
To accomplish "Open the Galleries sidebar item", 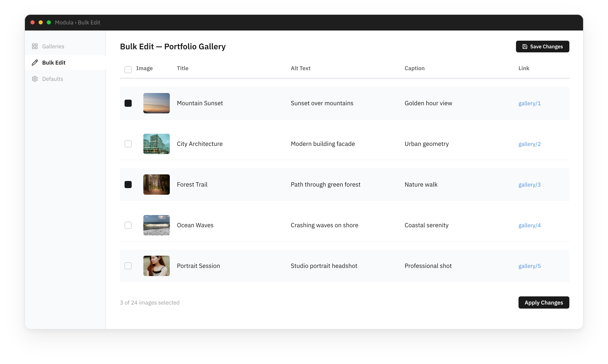I will point(53,46).
